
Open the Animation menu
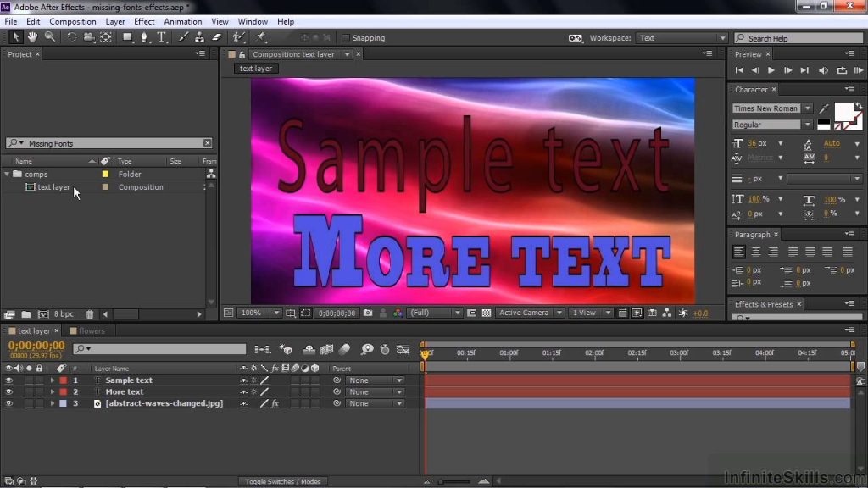pyautogui.click(x=183, y=21)
